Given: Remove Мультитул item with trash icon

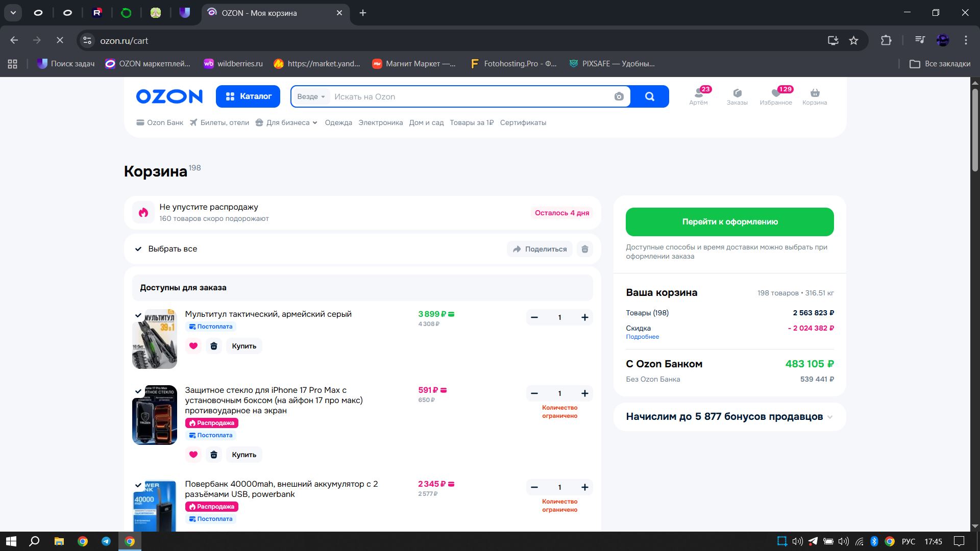Looking at the screenshot, I should (x=214, y=346).
